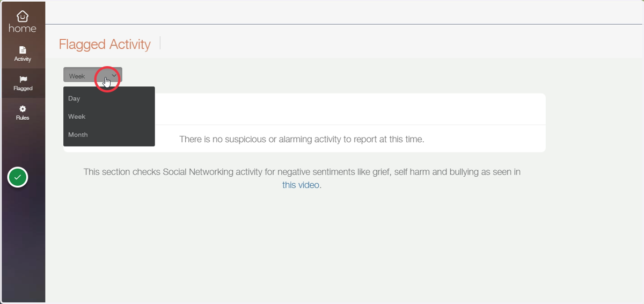This screenshot has height=304, width=644.
Task: Open Rules settings in sidebar
Action: coord(23,113)
